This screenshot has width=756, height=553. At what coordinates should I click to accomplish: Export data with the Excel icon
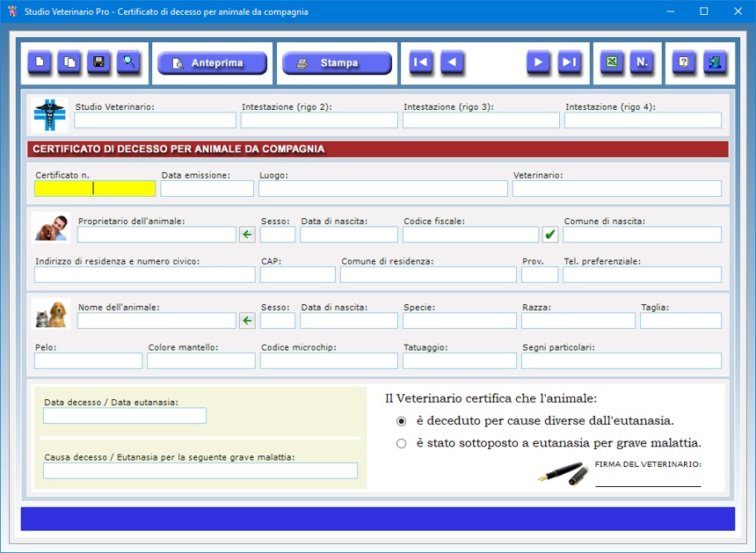pos(612,62)
